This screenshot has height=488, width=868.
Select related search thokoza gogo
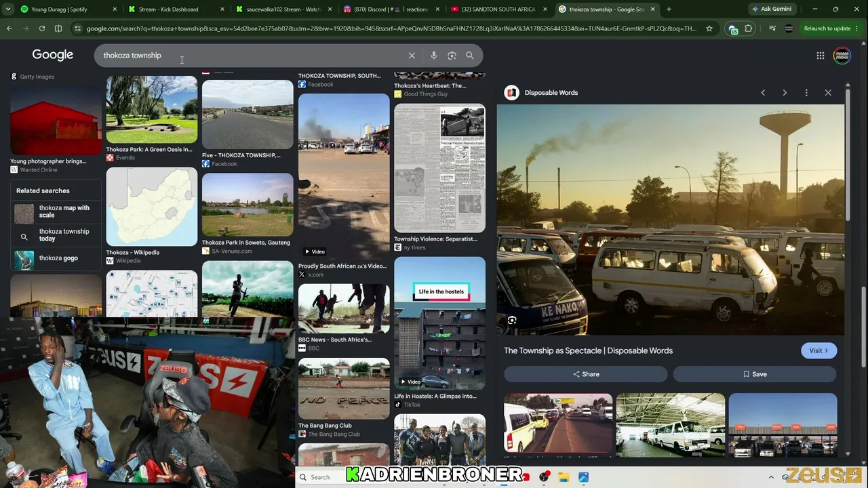point(56,258)
